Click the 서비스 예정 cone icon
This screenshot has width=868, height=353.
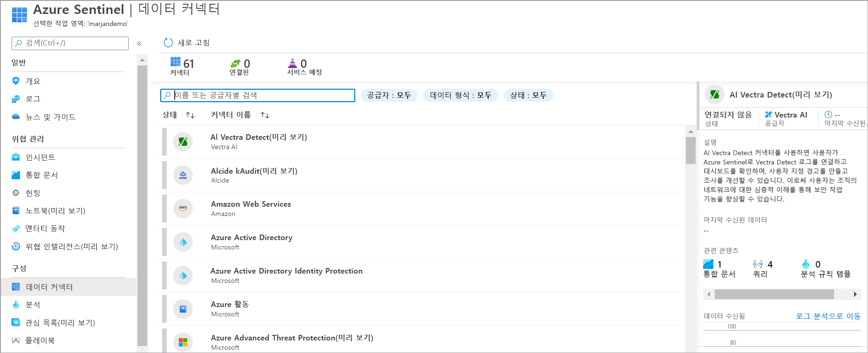point(292,63)
